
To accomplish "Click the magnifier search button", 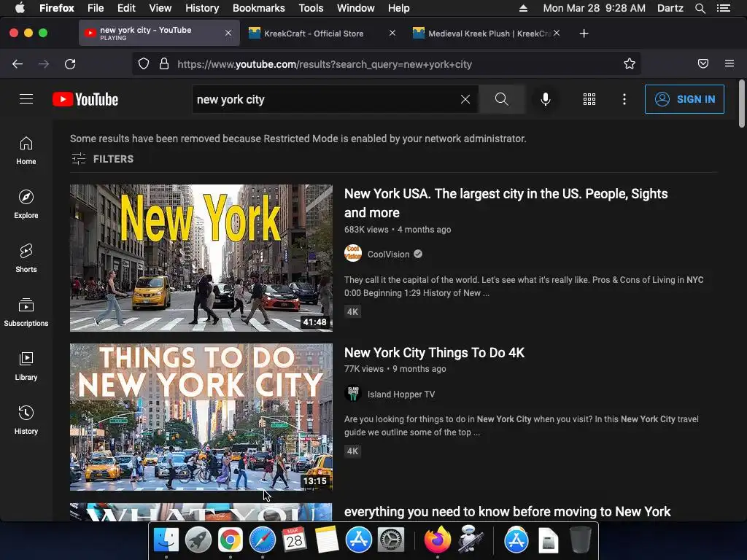I will click(501, 99).
